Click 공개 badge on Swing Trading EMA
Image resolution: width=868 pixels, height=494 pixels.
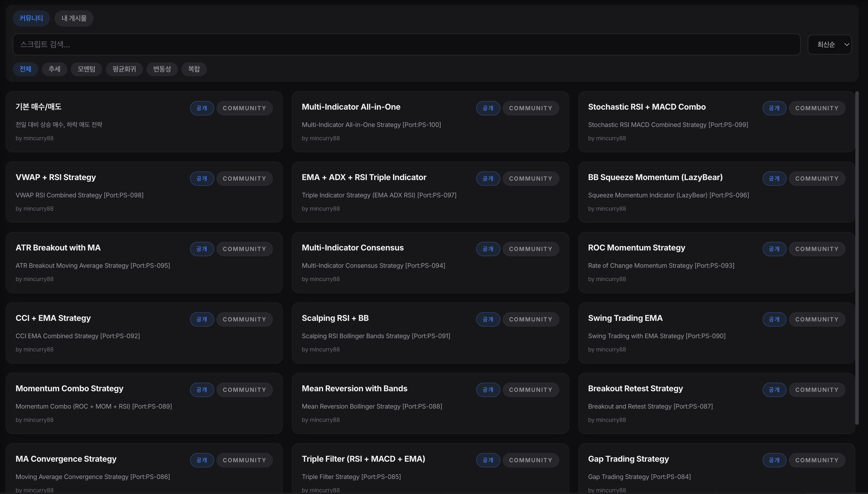click(x=774, y=319)
